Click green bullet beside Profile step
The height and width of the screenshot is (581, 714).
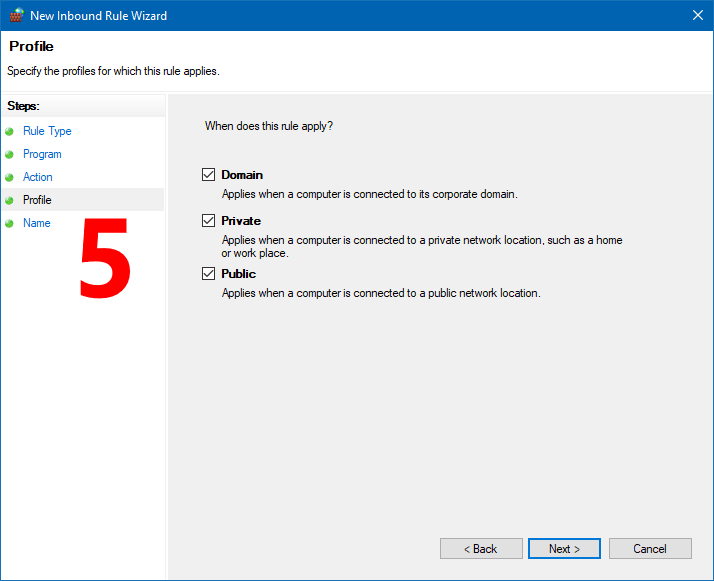[x=9, y=200]
